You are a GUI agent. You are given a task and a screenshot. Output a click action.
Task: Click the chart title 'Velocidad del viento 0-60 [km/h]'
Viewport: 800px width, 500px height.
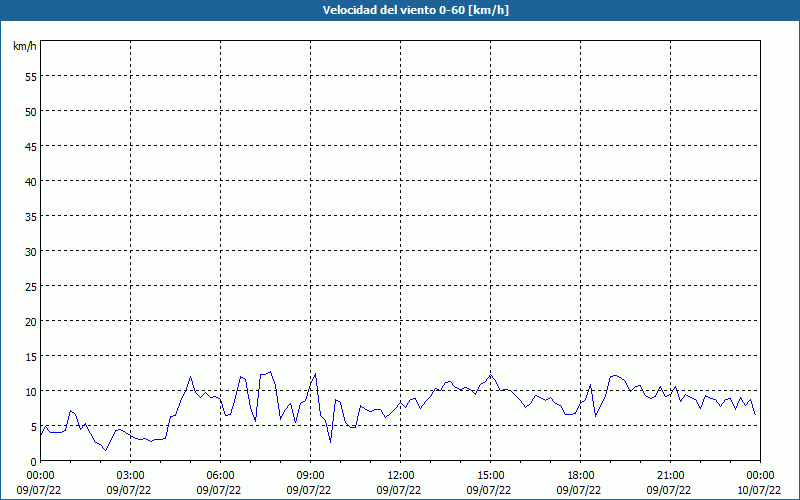point(415,10)
